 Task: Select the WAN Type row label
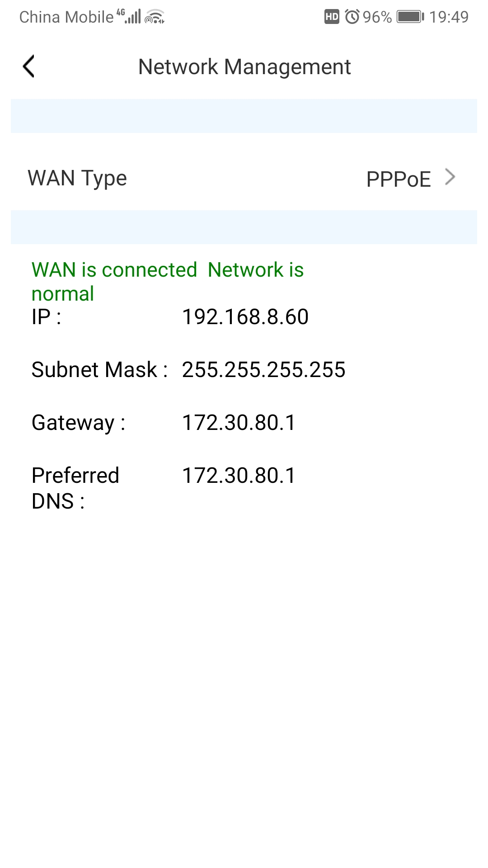(77, 178)
